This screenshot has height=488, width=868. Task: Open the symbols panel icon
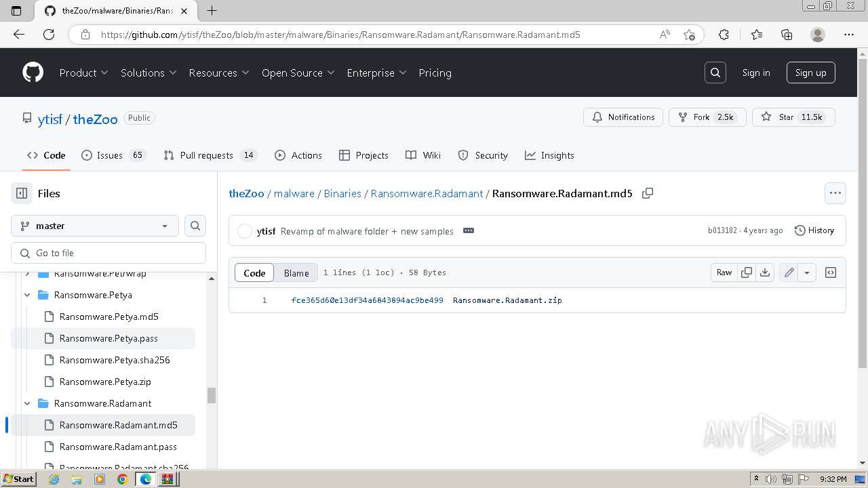pos(831,272)
